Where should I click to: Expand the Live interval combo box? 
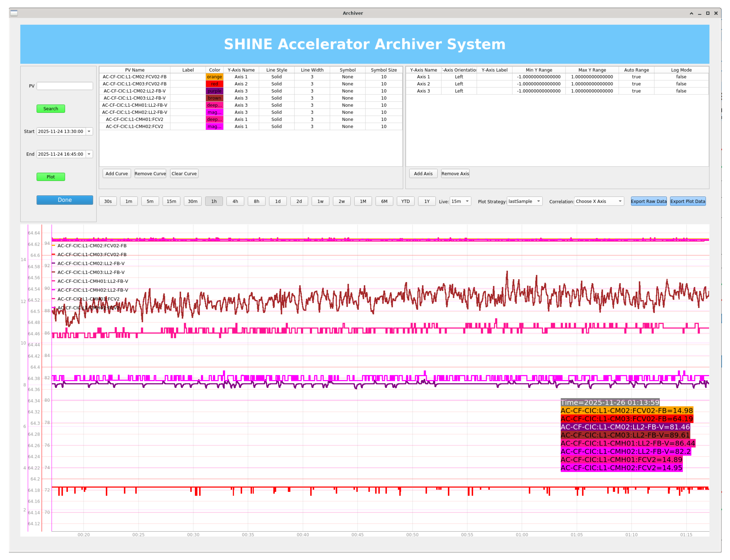point(460,201)
